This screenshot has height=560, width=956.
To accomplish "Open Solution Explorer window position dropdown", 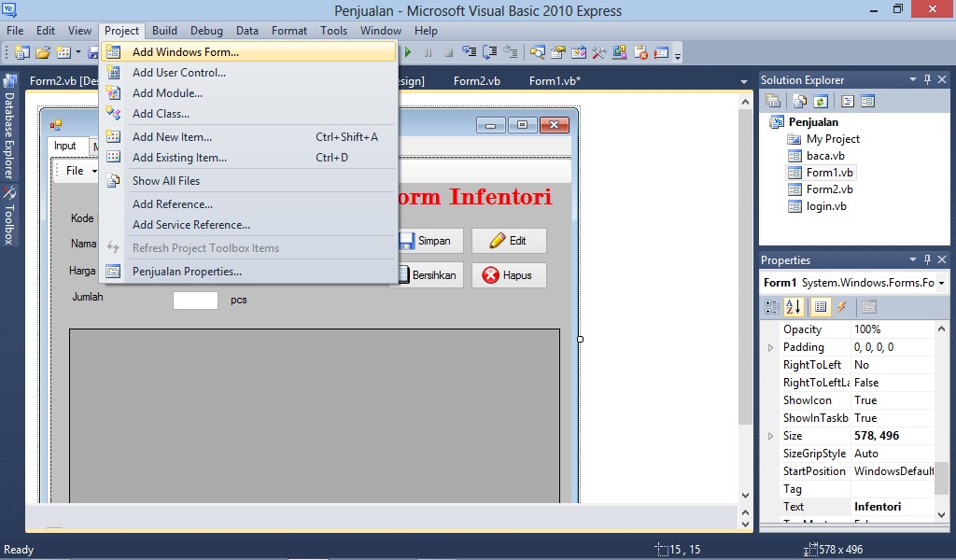I will tap(913, 80).
